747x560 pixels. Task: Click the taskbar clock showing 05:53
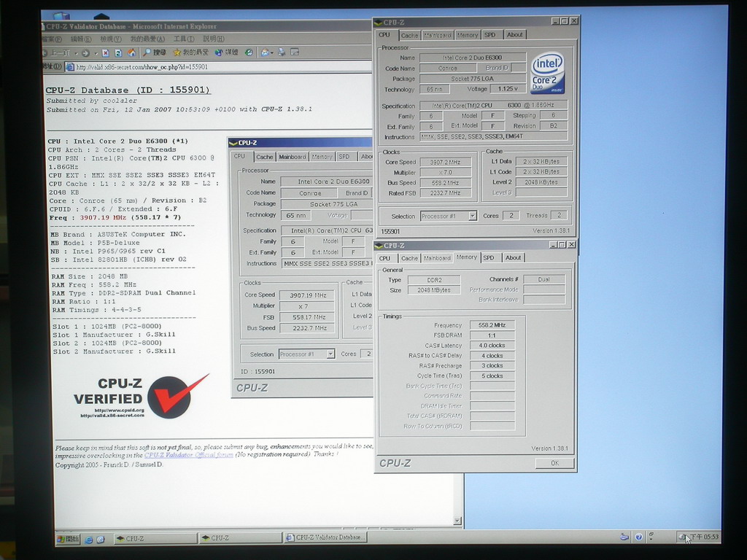coord(705,537)
